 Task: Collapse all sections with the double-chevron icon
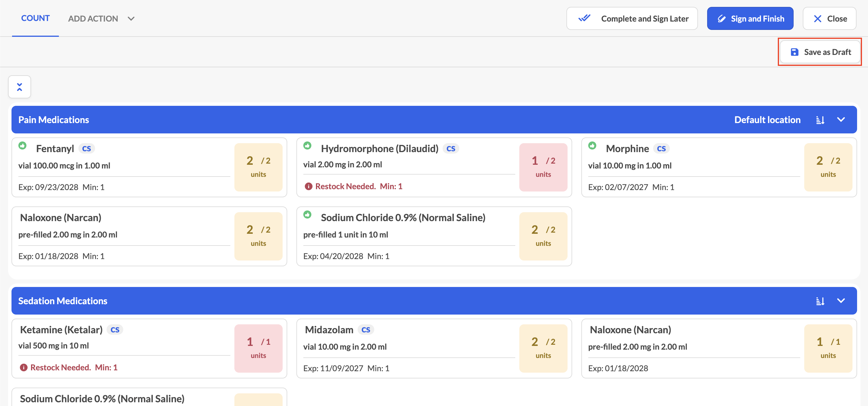pyautogui.click(x=20, y=87)
